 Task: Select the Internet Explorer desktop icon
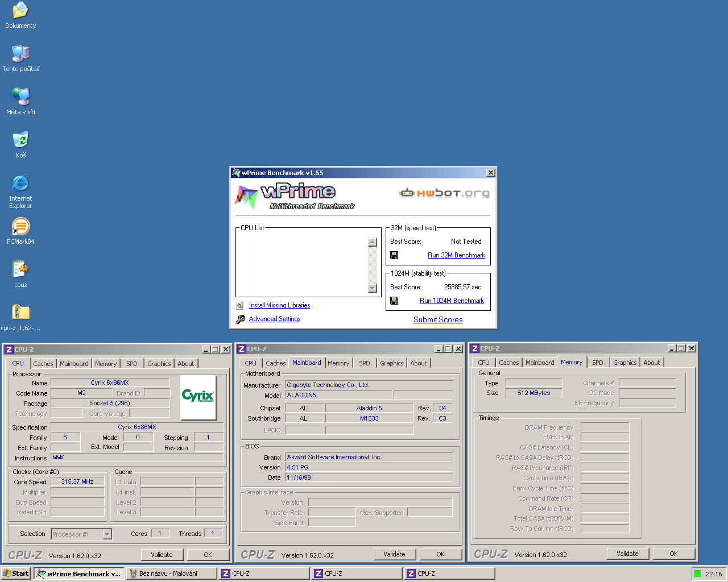[20, 183]
